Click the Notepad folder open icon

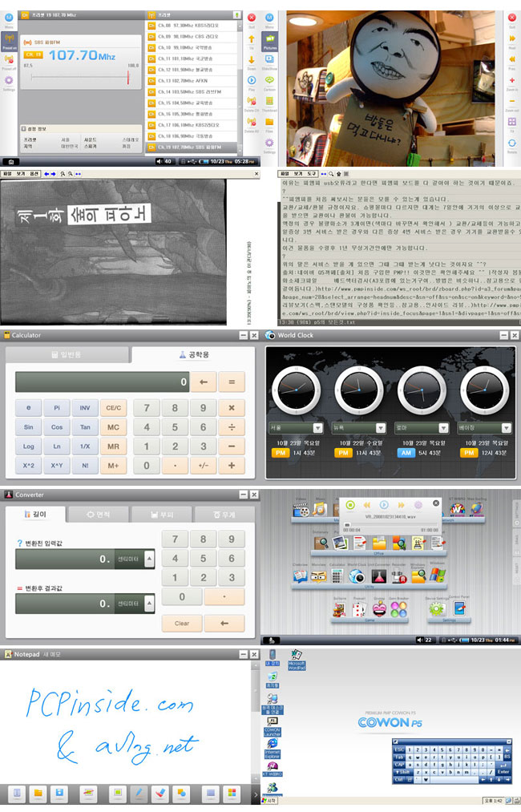coord(38,792)
